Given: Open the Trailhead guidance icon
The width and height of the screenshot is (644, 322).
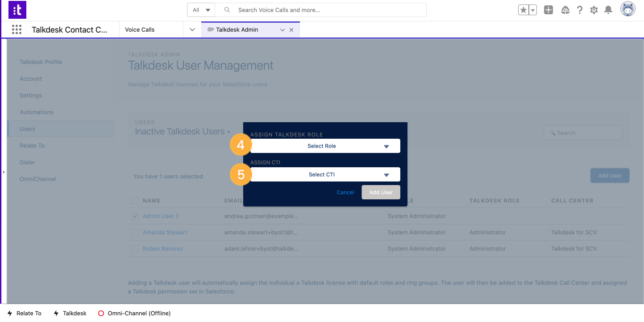Looking at the screenshot, I should 565,10.
